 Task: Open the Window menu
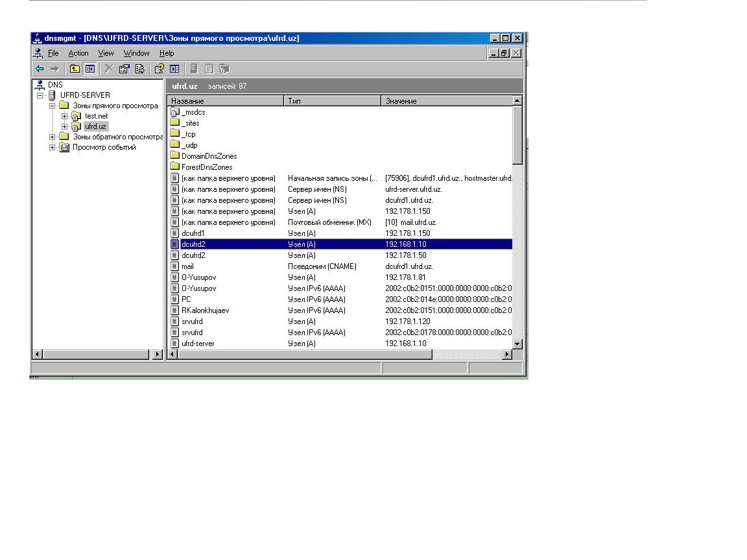tap(136, 53)
